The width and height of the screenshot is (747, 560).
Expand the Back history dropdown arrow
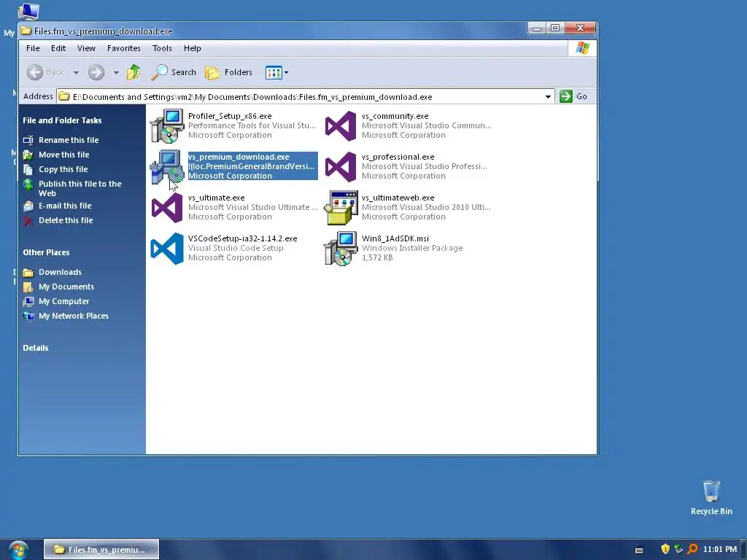76,73
